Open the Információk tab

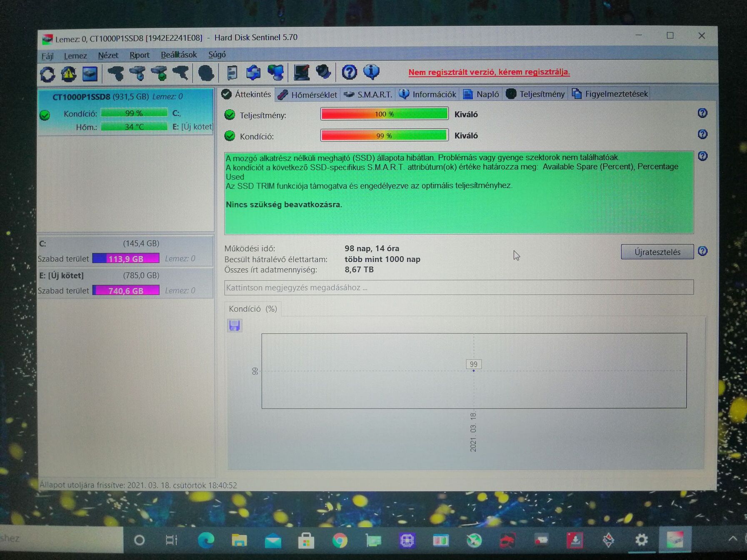(x=428, y=94)
